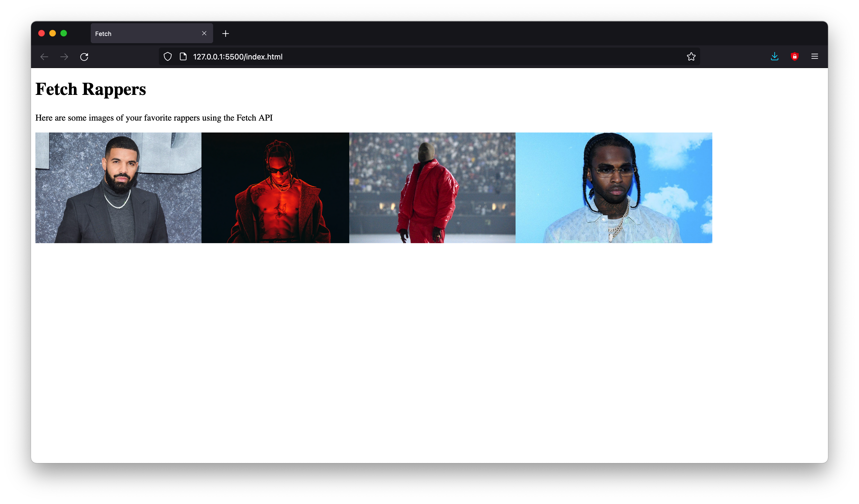The image size is (859, 504).
Task: Select the Fetch tab
Action: coord(143,33)
